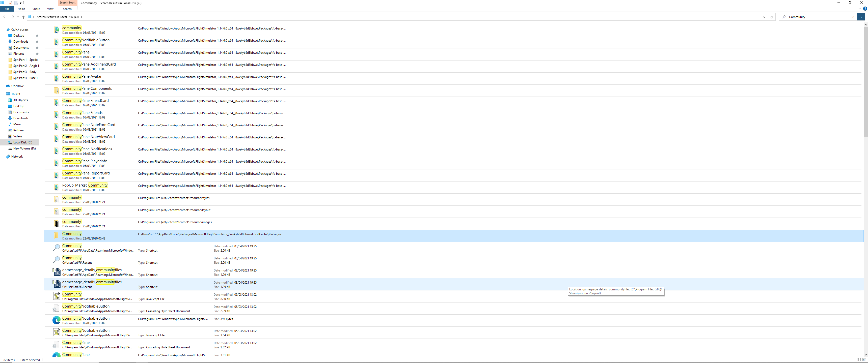The width and height of the screenshot is (868, 363).
Task: Click the CommunityPanelAvatar folder icon
Action: tap(56, 78)
